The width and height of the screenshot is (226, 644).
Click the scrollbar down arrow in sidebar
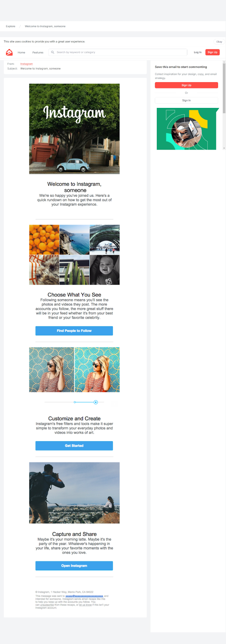(x=224, y=148)
